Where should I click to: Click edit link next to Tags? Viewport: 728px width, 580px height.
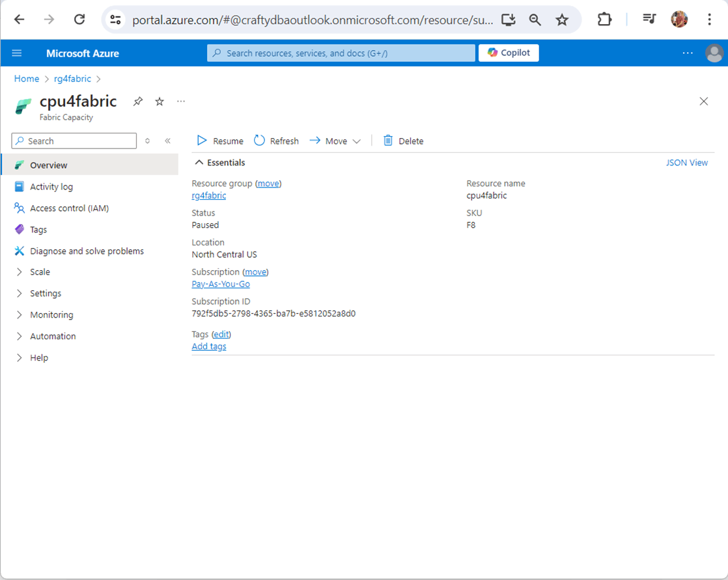221,334
